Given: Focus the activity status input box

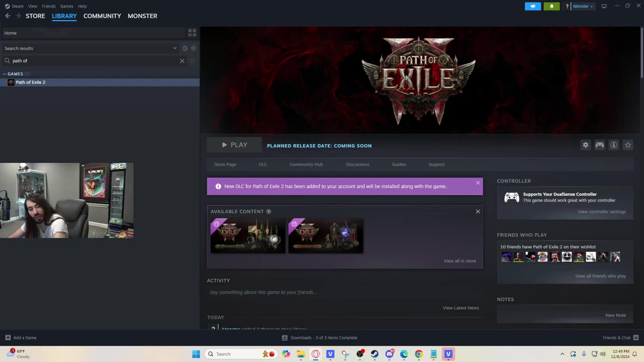Looking at the screenshot, I should click(x=345, y=292).
